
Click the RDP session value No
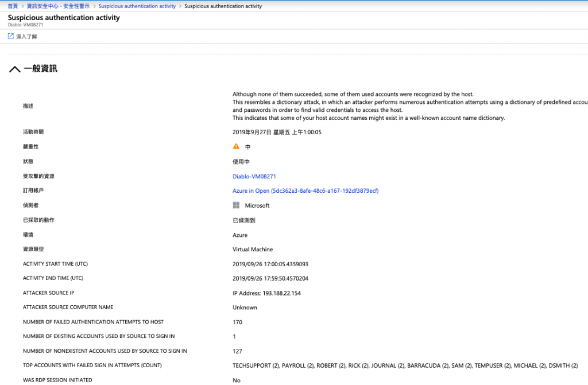point(236,380)
